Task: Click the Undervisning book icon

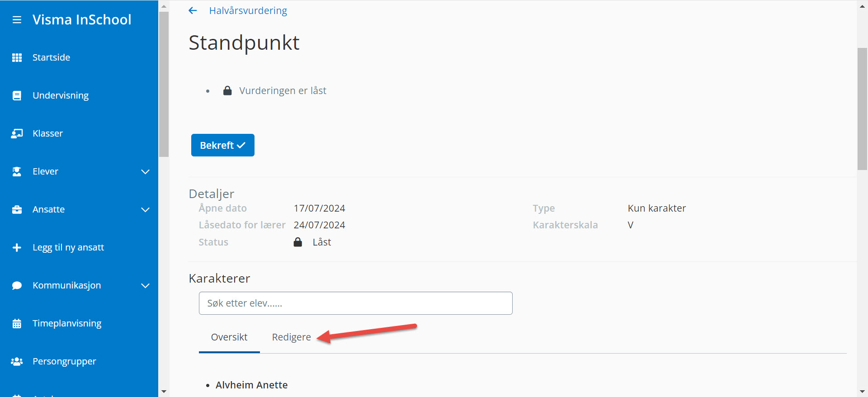Action: (17, 95)
